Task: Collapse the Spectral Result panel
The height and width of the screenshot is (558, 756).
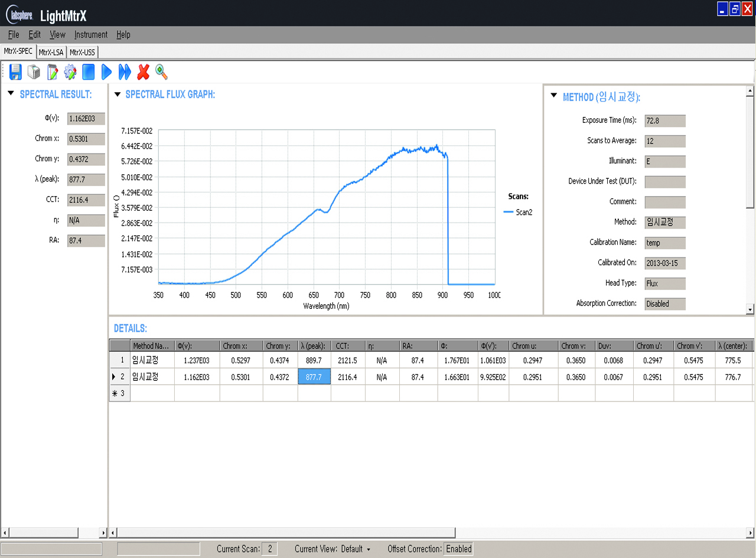Action: pyautogui.click(x=11, y=94)
